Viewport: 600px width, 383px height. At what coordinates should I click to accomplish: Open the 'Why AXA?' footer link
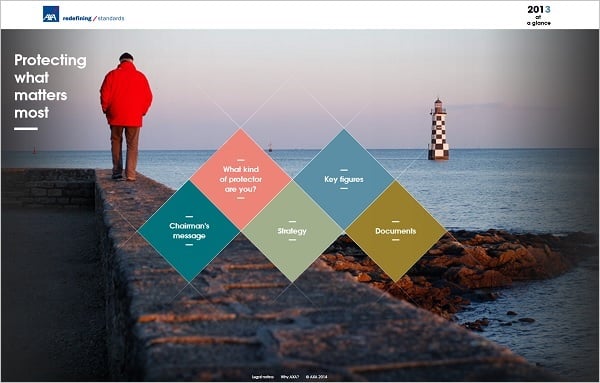tap(290, 377)
